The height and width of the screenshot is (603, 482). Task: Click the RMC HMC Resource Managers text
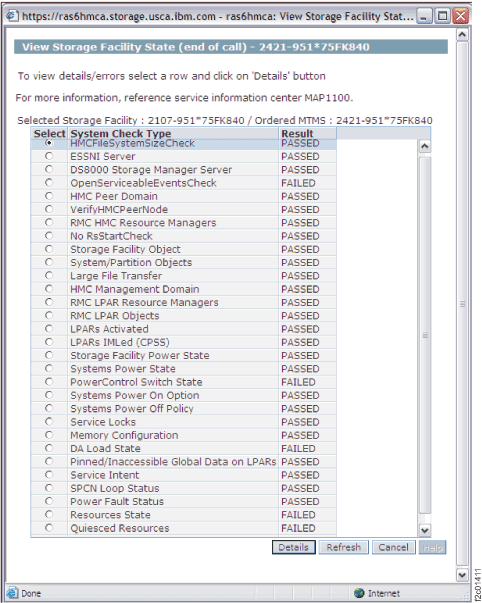(x=143, y=223)
